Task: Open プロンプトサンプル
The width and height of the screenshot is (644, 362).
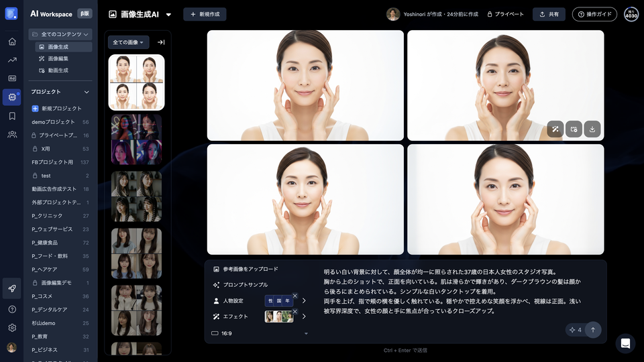Action: pyautogui.click(x=240, y=285)
